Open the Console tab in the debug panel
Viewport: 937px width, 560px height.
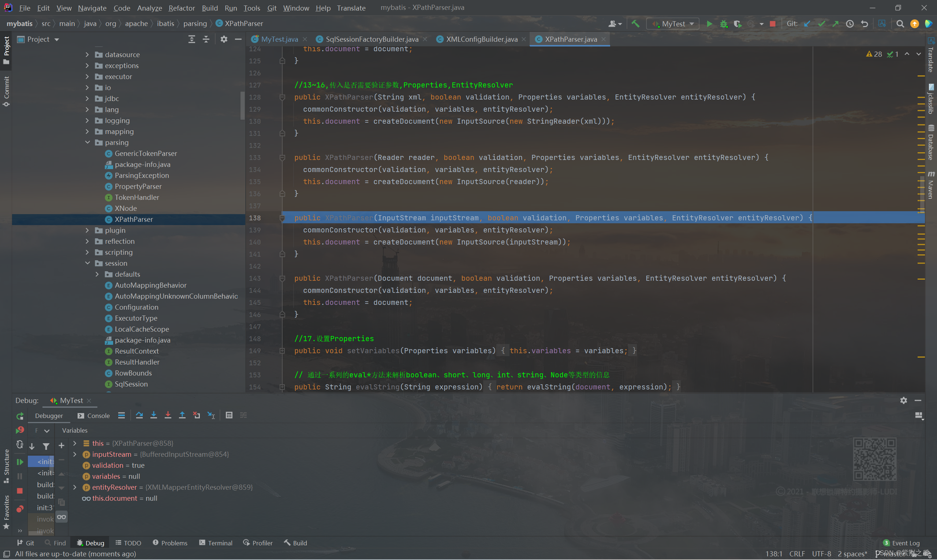pos(94,415)
